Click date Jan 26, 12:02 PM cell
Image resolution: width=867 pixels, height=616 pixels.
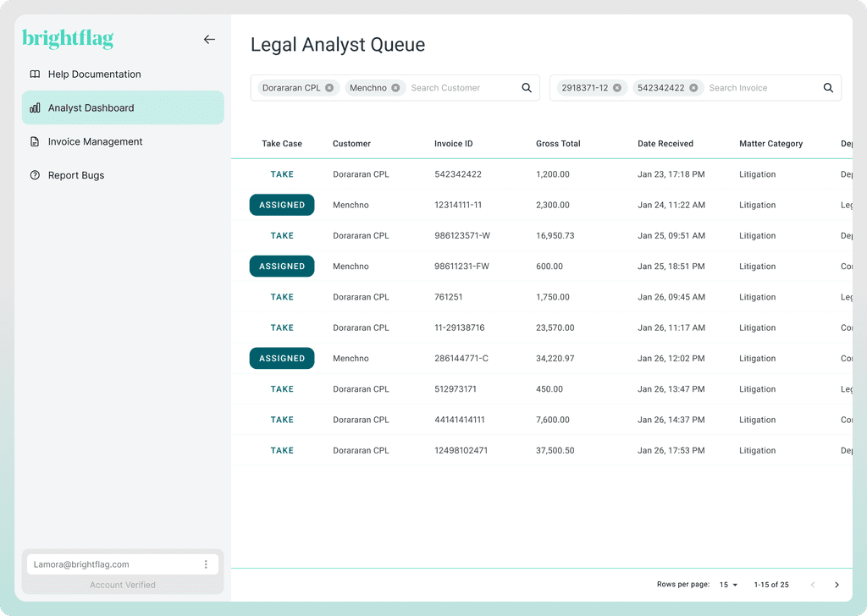click(671, 359)
